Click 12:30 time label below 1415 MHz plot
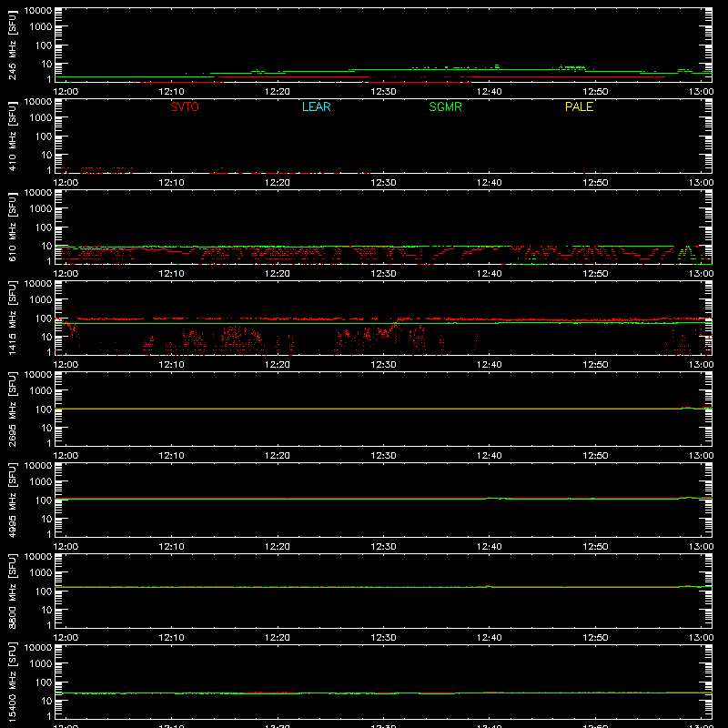728x728 pixels. tap(383, 365)
